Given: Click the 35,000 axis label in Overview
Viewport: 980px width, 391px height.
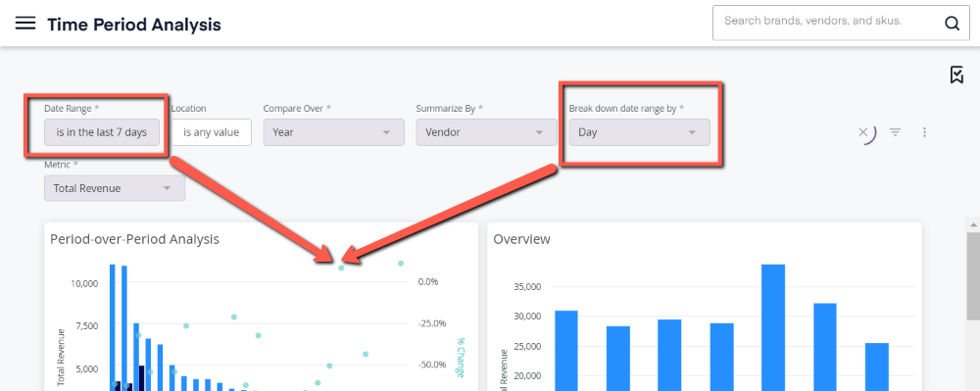Looking at the screenshot, I should coord(528,287).
